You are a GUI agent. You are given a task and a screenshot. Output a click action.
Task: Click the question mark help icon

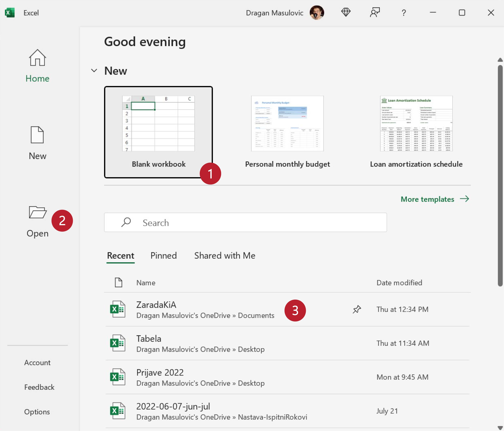[404, 13]
